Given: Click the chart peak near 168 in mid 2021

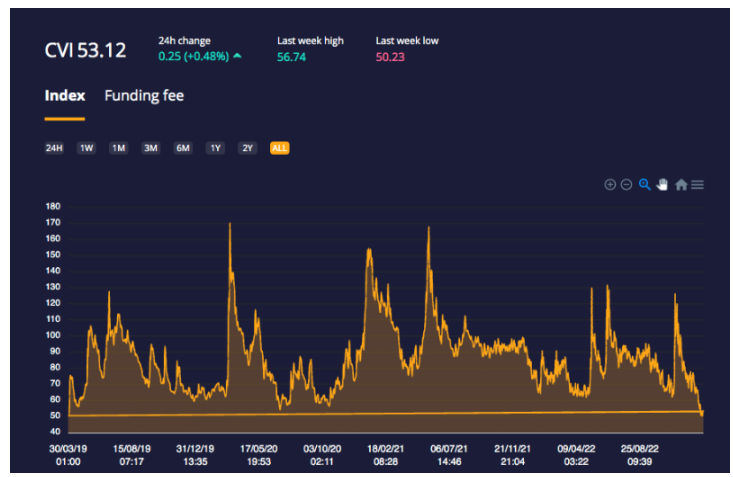Looking at the screenshot, I should pyautogui.click(x=429, y=228).
